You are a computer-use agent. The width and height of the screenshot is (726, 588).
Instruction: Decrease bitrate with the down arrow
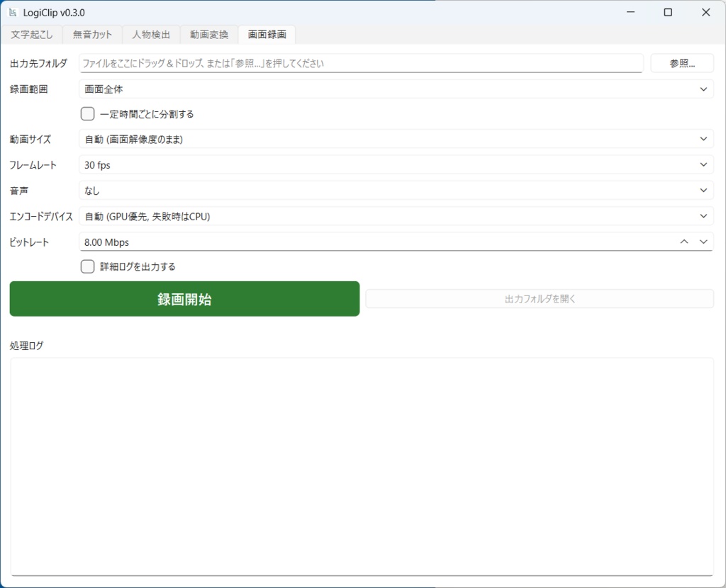pyautogui.click(x=703, y=242)
